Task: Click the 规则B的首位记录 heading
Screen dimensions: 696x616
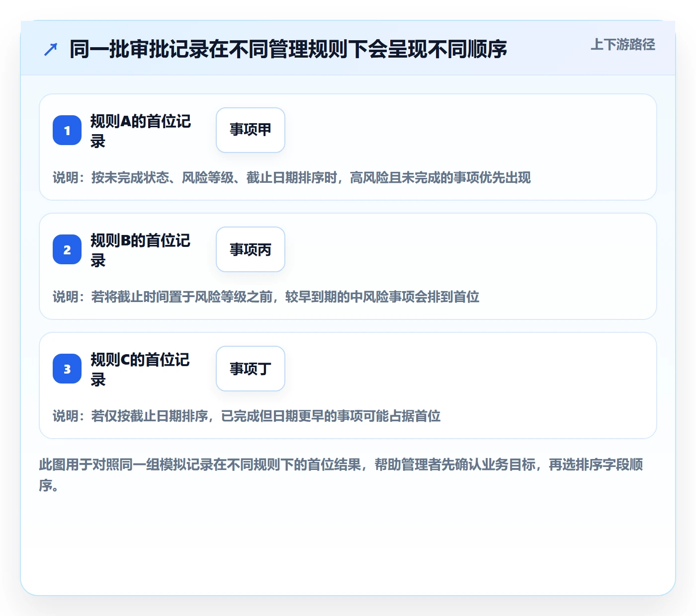Action: point(141,250)
